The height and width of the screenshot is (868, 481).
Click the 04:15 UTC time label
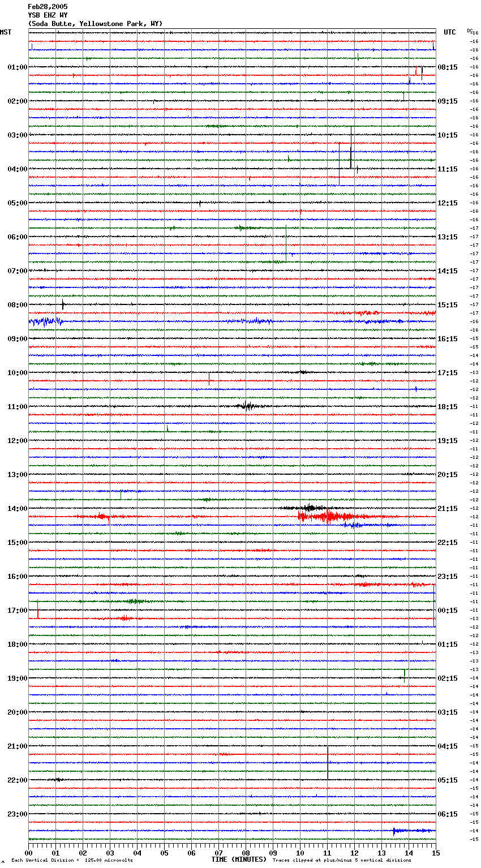pyautogui.click(x=448, y=746)
